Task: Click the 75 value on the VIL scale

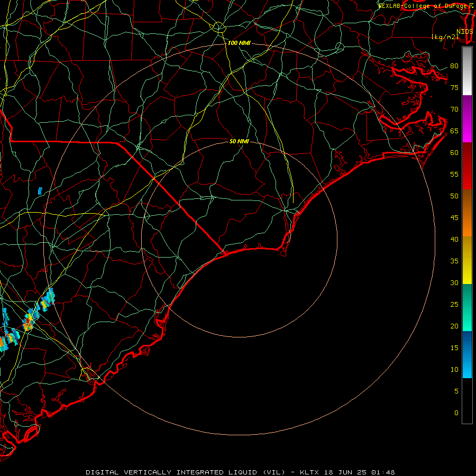Action: click(454, 88)
